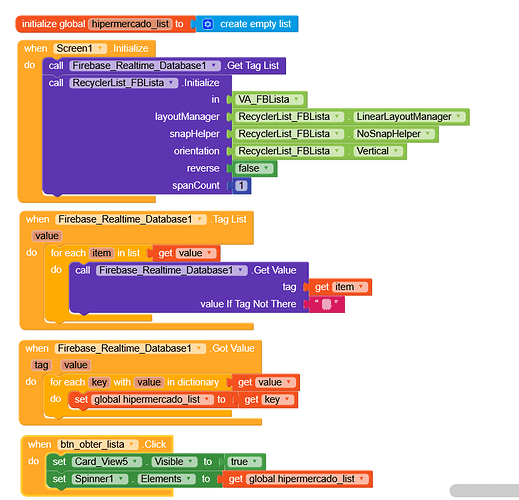
Task: Click 'value' parameter in the Got Value event header
Action: click(76, 365)
